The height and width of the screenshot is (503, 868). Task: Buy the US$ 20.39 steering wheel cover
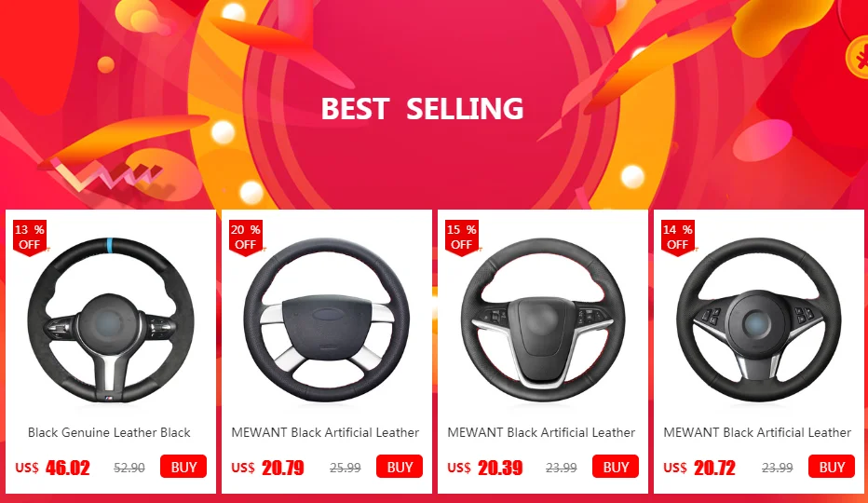tap(616, 467)
